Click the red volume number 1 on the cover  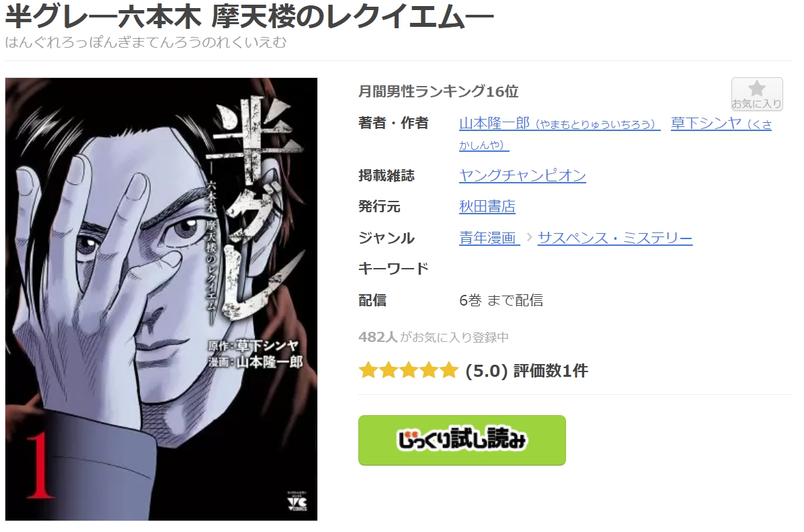click(x=40, y=466)
